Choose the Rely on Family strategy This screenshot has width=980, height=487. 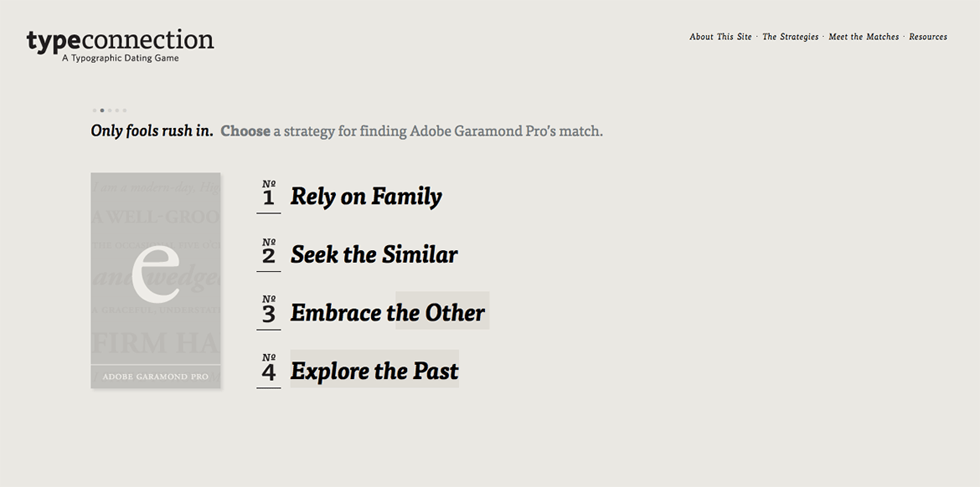tap(366, 196)
